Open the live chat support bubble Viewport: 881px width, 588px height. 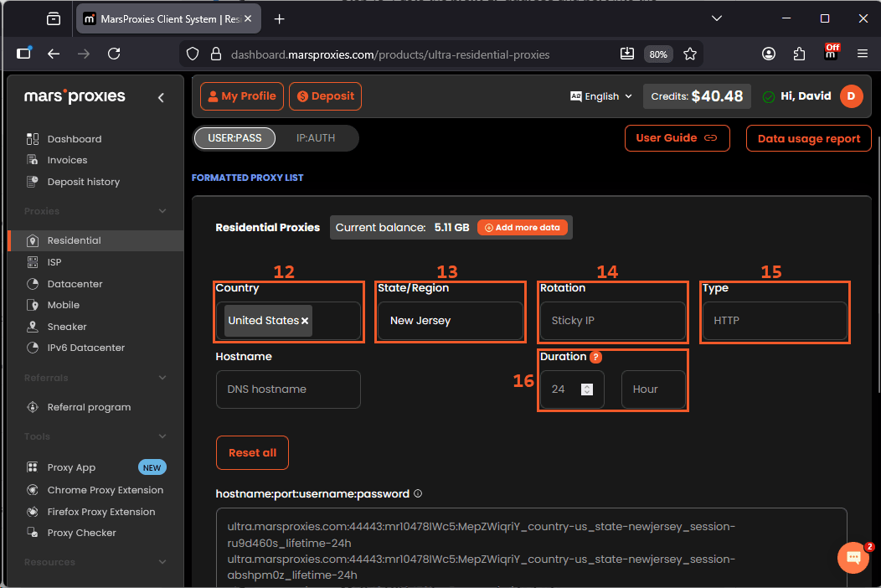pyautogui.click(x=853, y=558)
